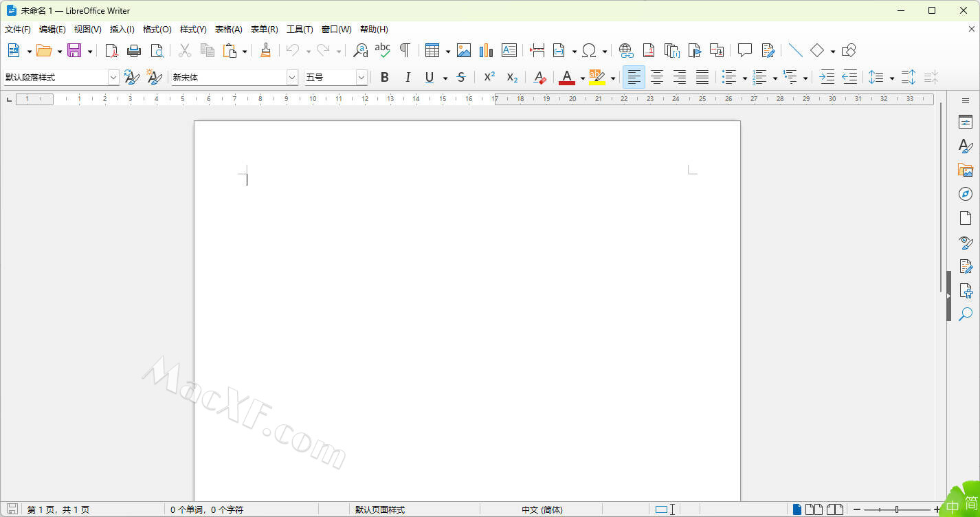Click the 中文 (简体) language field

coord(542,509)
